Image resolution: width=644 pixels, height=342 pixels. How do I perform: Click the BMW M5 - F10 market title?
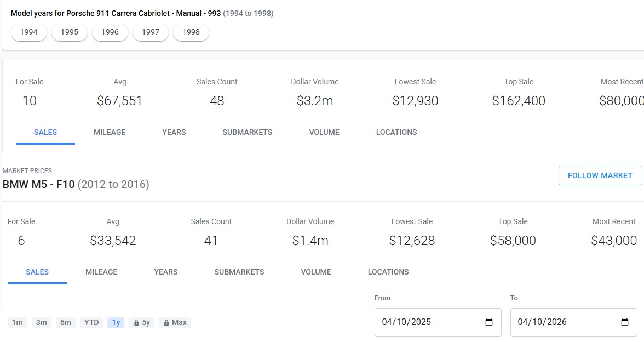click(76, 184)
